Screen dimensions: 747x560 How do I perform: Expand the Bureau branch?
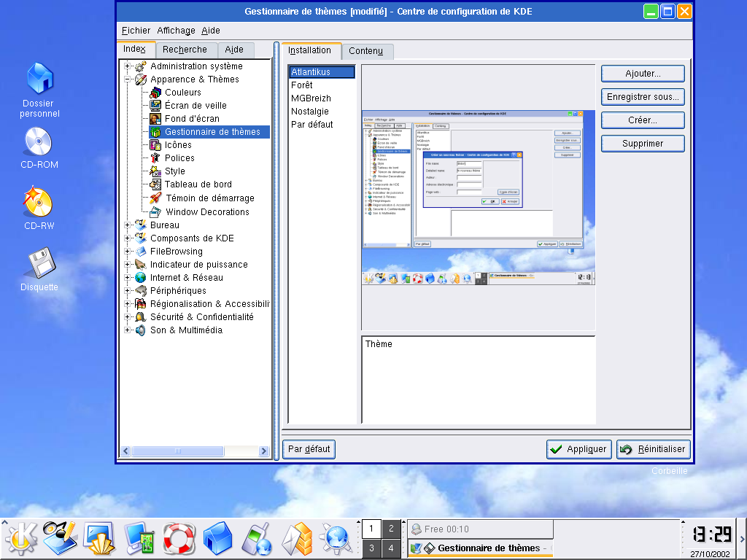click(127, 225)
